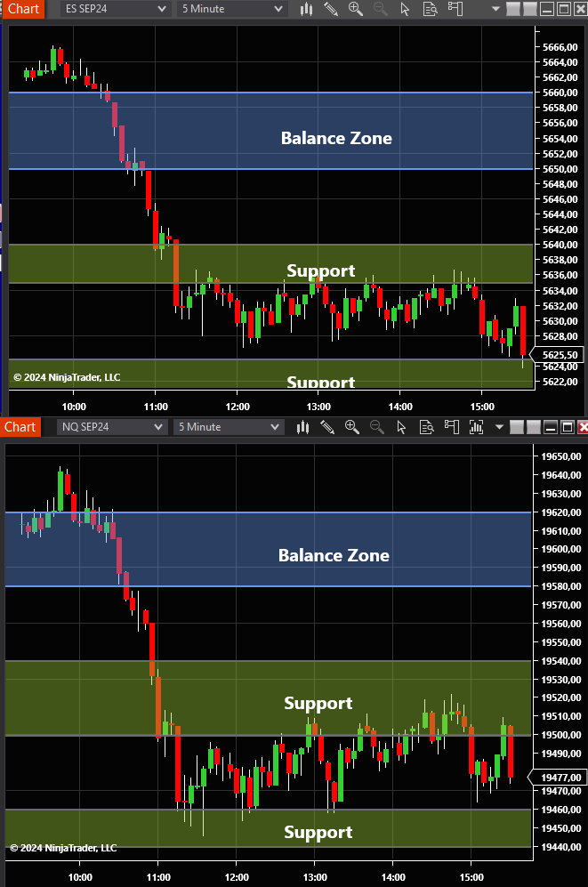
Task: Close the NQ chart window
Action: [583, 427]
